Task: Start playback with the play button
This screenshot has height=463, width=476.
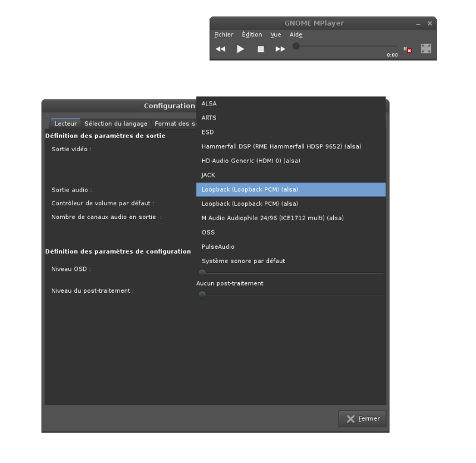Action: point(240,49)
